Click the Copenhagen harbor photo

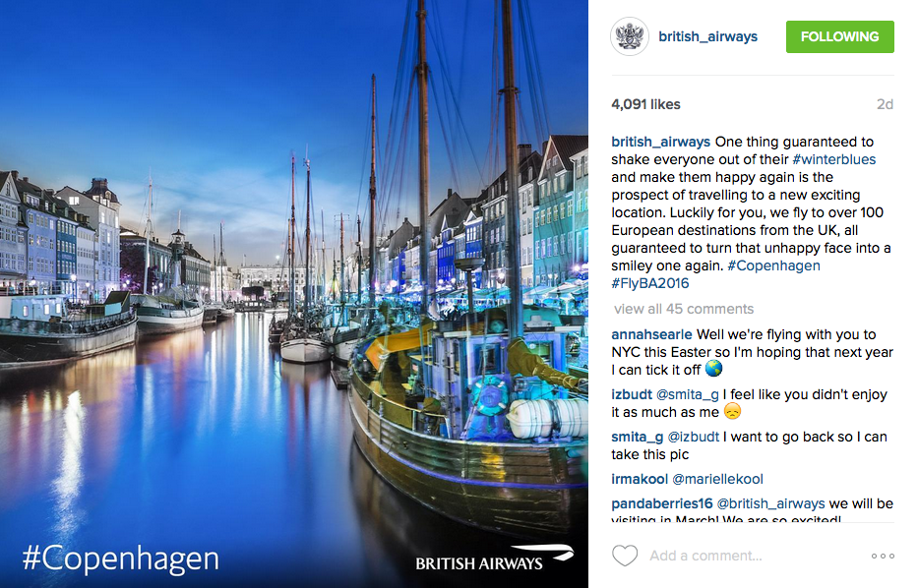[294, 294]
